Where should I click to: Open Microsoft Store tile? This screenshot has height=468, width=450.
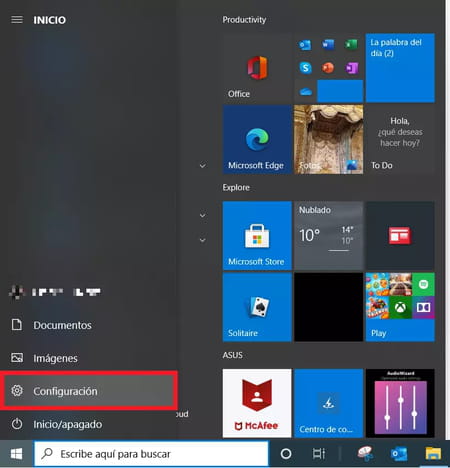click(257, 235)
